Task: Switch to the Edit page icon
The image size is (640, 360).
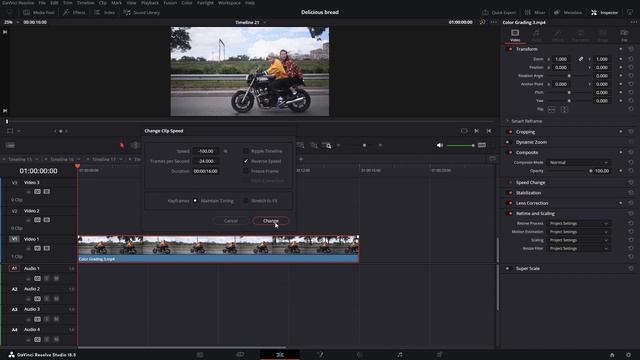Action: tap(280, 355)
